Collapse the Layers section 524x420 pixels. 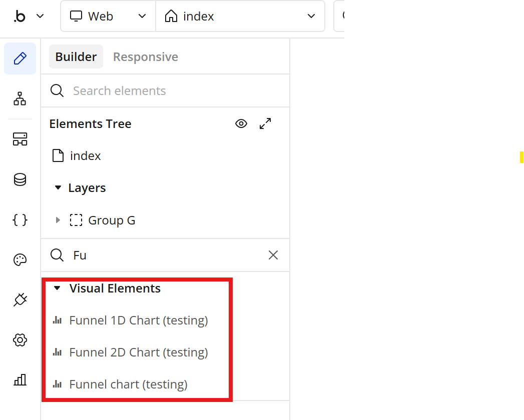(x=58, y=188)
